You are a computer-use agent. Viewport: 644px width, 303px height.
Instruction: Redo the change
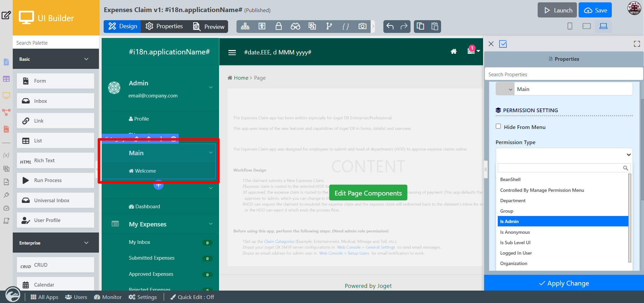(404, 26)
